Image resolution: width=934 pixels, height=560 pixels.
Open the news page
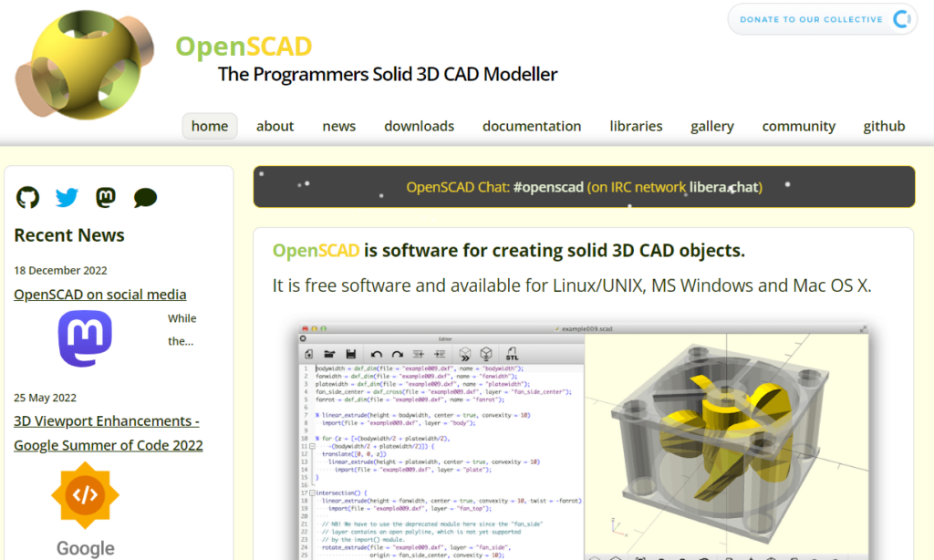point(339,126)
